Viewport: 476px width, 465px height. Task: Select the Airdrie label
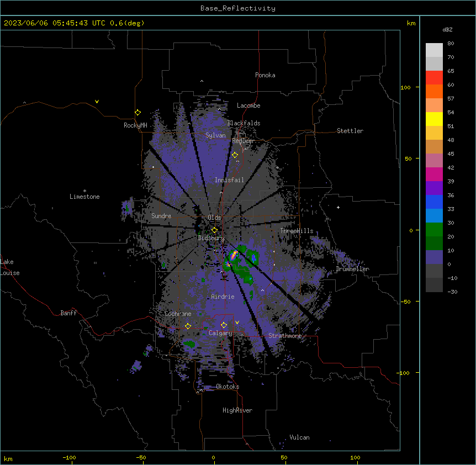pyautogui.click(x=223, y=297)
